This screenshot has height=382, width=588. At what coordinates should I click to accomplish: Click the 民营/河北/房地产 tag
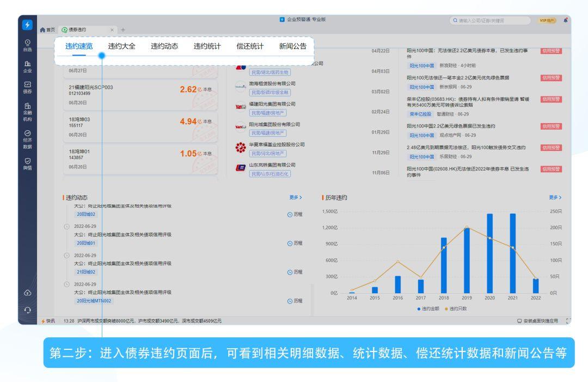268,154
